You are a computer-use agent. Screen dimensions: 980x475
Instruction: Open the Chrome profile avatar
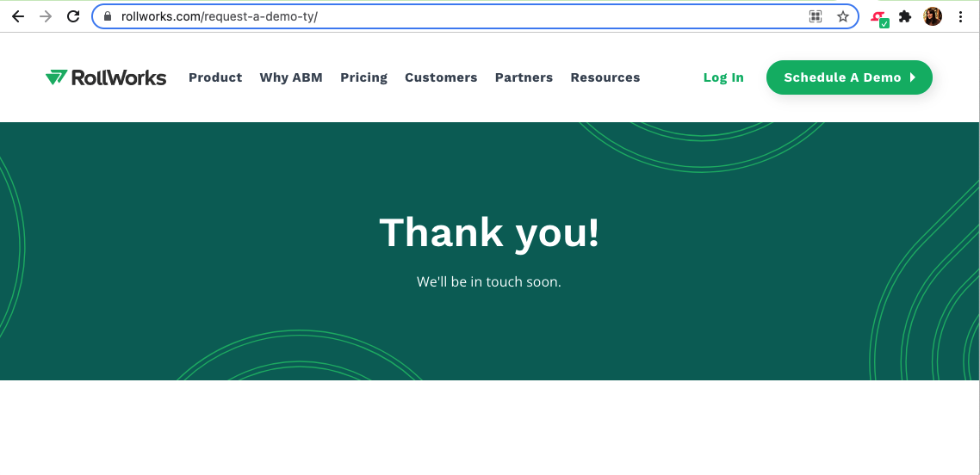[933, 17]
